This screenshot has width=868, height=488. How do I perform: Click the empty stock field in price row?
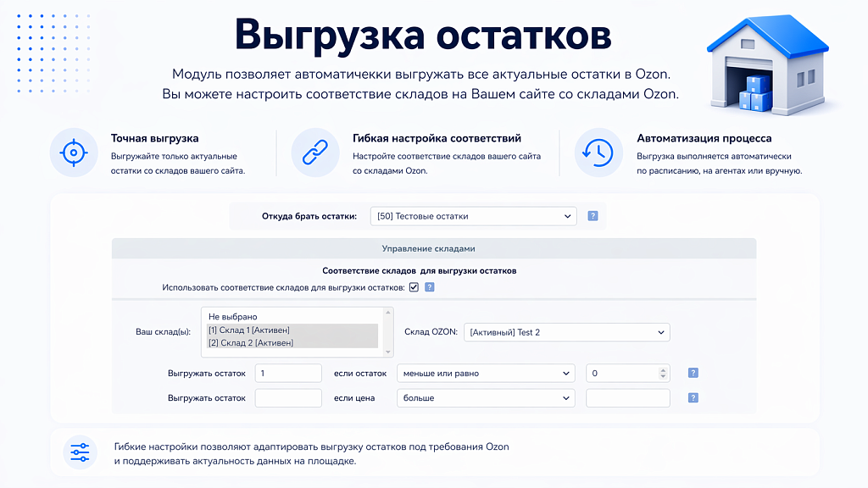click(x=288, y=398)
